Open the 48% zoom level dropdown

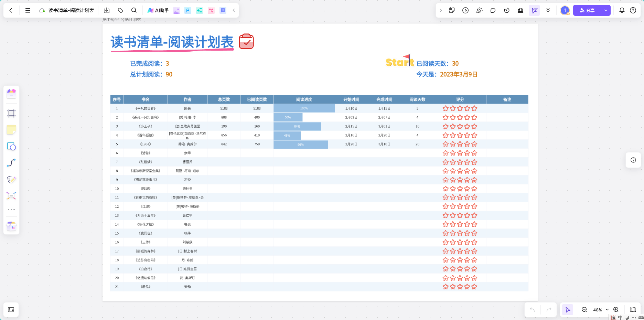click(x=601, y=310)
